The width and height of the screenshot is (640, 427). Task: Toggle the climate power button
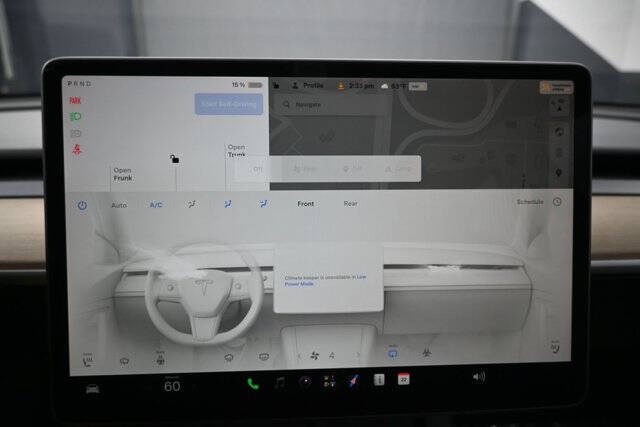coord(82,205)
